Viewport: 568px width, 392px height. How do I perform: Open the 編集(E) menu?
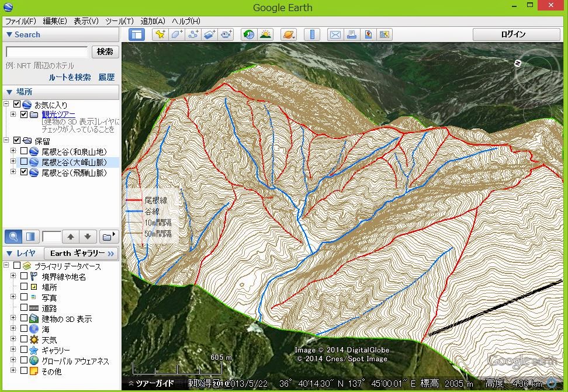pyautogui.click(x=55, y=21)
